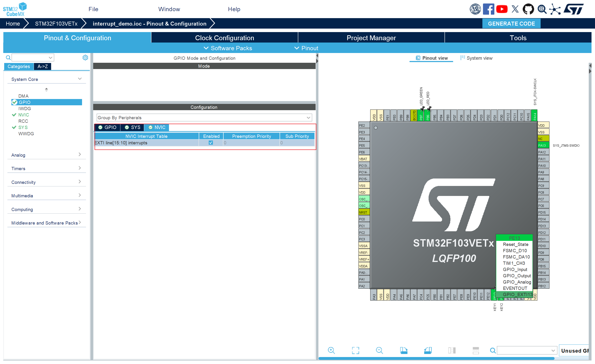Open Group By Peripherals dropdown

pyautogui.click(x=204, y=118)
